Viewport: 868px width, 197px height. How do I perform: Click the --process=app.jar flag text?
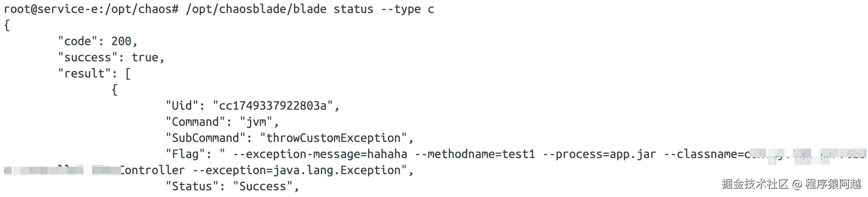pos(599,154)
